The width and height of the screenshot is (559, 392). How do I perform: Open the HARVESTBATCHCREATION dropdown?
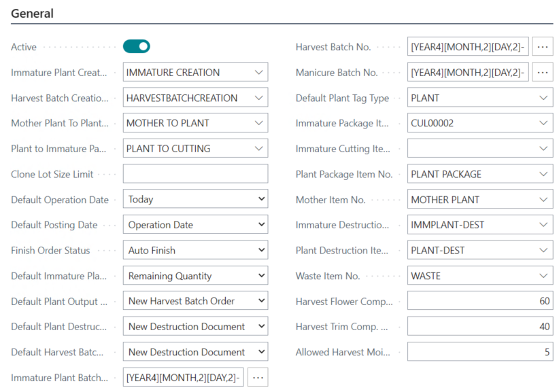coord(258,98)
